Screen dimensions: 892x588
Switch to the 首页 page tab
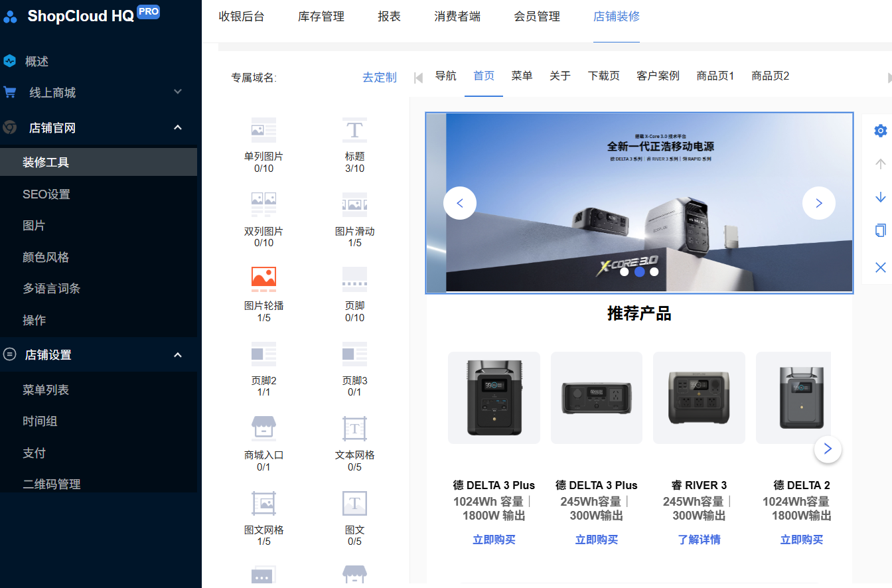coord(484,76)
